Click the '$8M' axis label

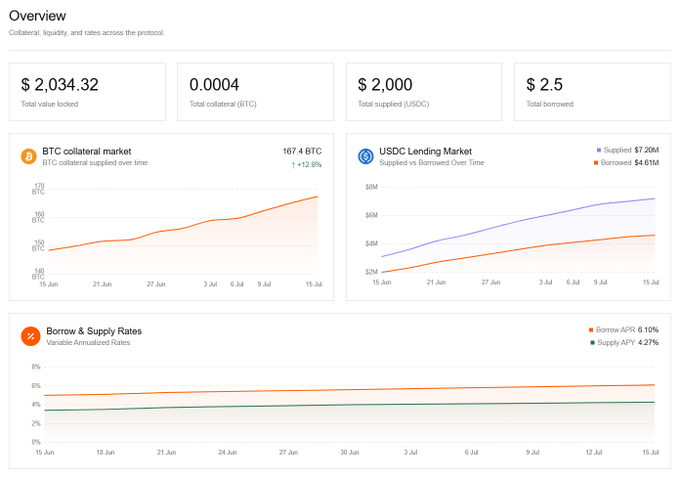(372, 187)
